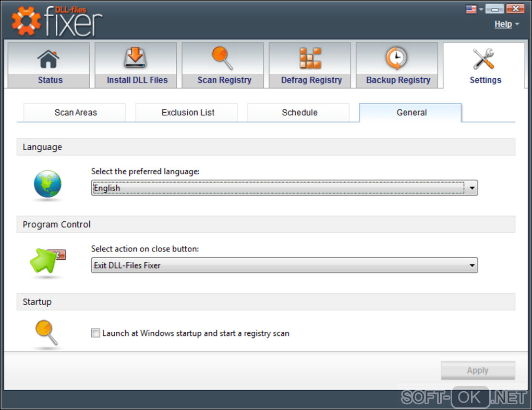The image size is (532, 410).
Task: Close the DLL-Files Fixer window
Action: pos(515,9)
